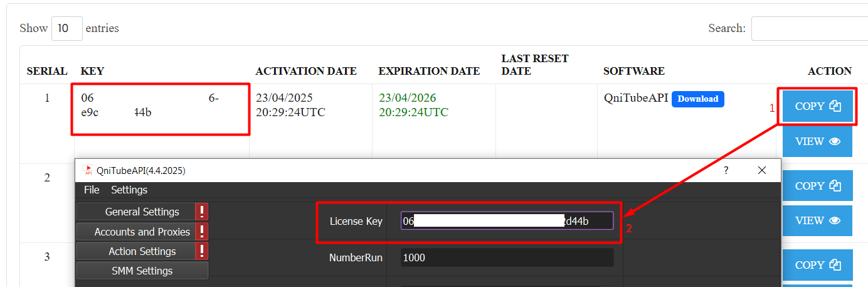Viewport: 868px width, 287px height.
Task: Click the NumberRun field showing 1000
Action: (x=507, y=257)
